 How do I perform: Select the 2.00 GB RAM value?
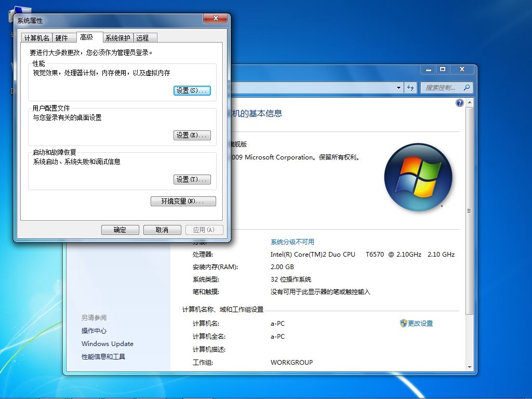click(282, 267)
